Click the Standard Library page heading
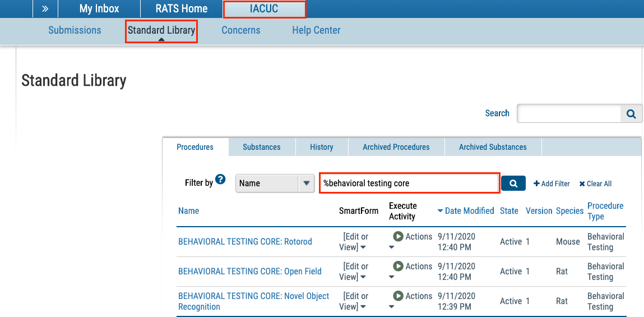The image size is (644, 317). click(x=73, y=81)
